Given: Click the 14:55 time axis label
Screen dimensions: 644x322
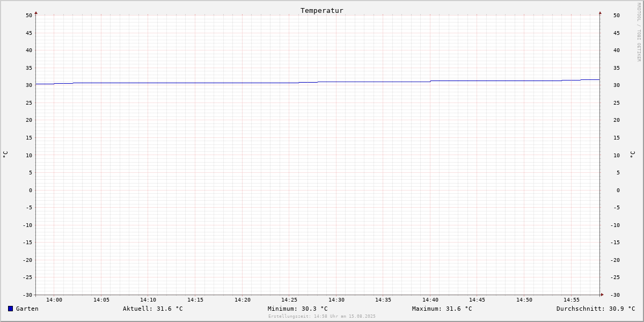Looking at the screenshot, I should [x=572, y=300].
